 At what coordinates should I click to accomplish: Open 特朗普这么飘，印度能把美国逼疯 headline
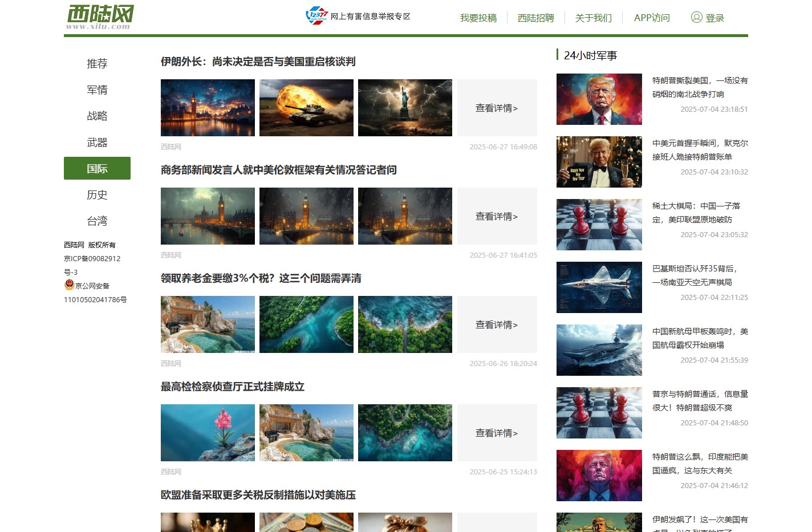point(700,464)
